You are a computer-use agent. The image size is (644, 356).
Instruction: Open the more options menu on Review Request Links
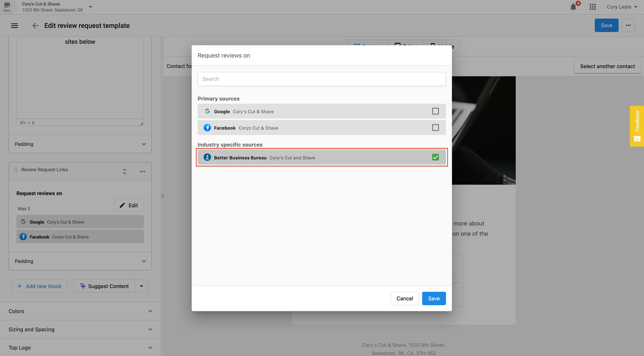point(142,171)
